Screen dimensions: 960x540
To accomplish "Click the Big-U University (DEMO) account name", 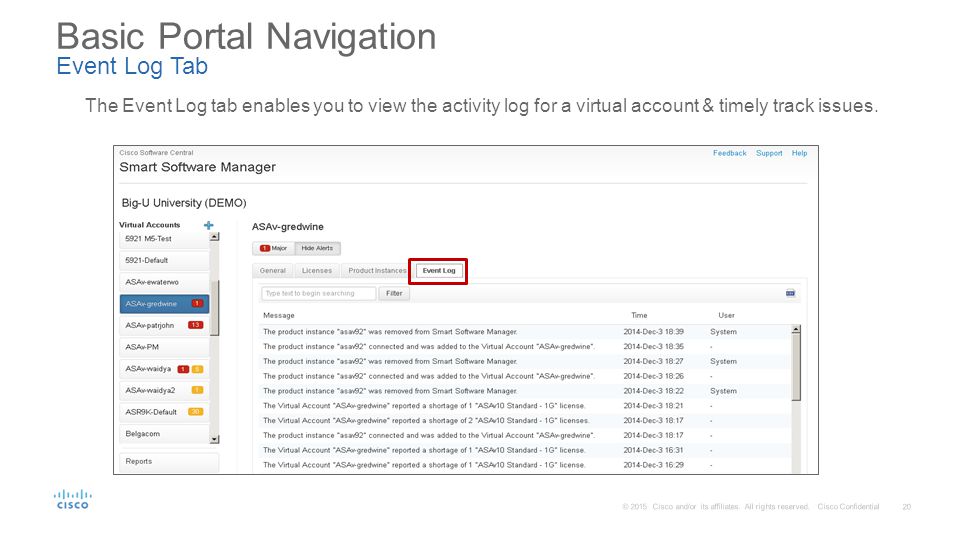I will 184,203.
